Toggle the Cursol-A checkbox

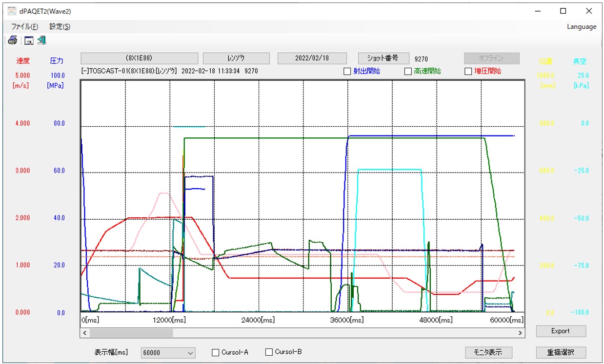click(x=216, y=353)
